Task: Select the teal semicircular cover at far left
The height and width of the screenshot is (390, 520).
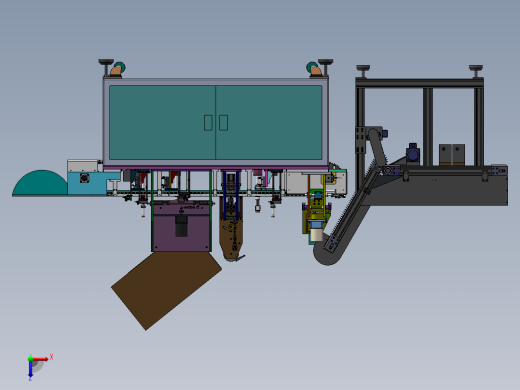Action: (40, 183)
